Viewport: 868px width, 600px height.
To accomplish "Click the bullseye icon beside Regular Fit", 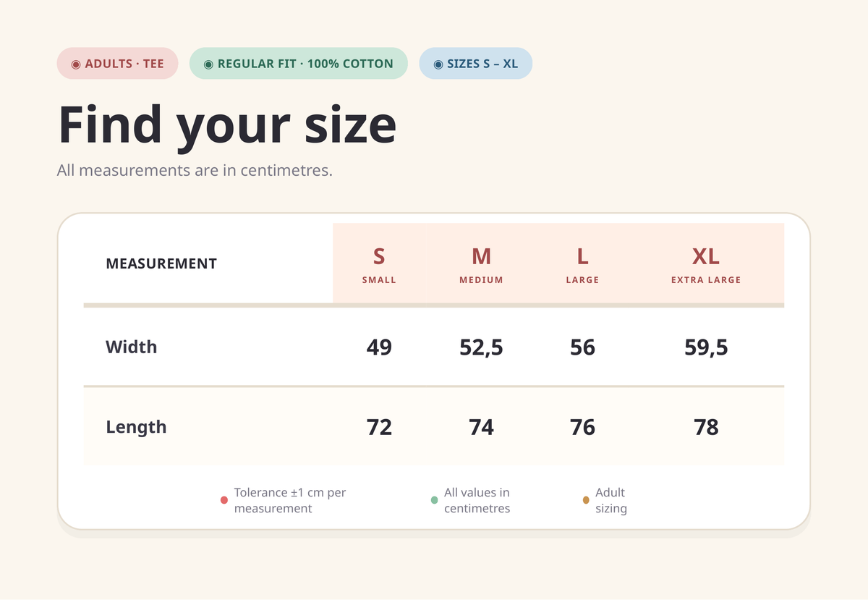I will coord(208,64).
